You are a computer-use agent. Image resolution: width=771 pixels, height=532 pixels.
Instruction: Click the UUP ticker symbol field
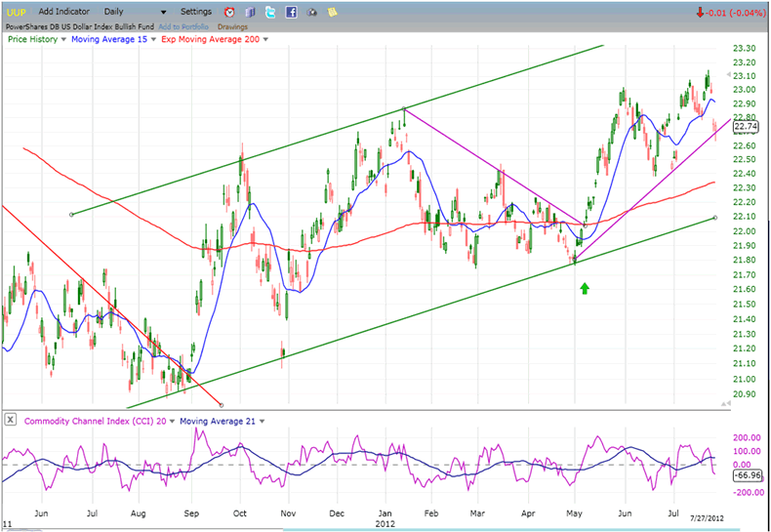coord(15,12)
